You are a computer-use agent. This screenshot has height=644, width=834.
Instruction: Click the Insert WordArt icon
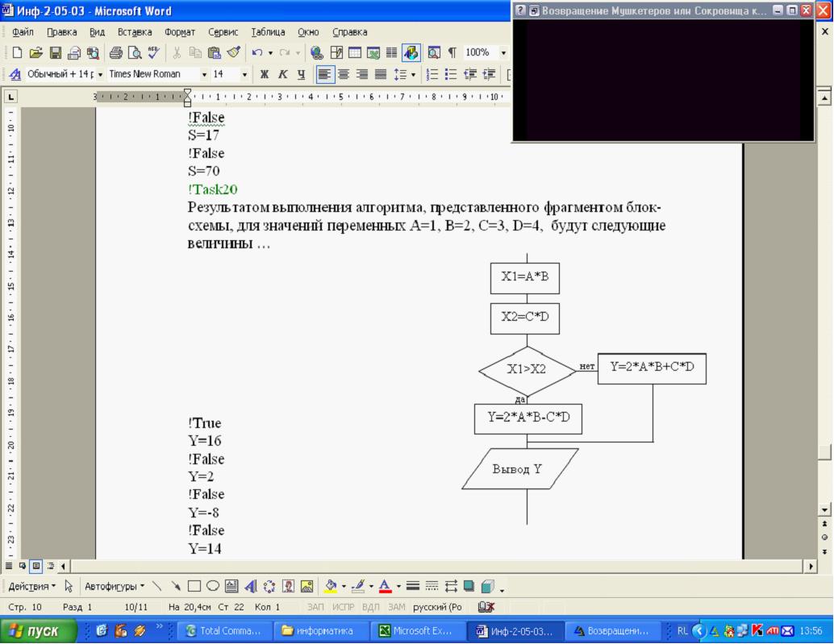point(250,586)
